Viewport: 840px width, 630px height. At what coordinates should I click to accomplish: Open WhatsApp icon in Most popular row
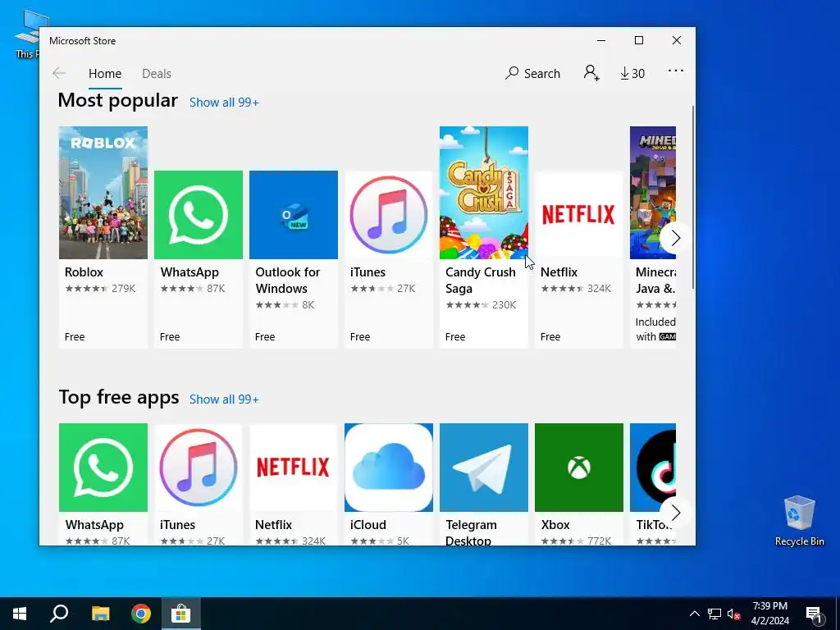coord(199,215)
